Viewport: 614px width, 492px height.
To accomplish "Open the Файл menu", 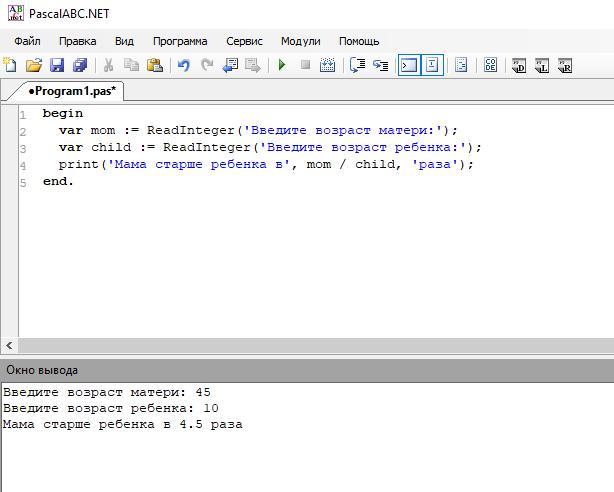I will coord(27,41).
